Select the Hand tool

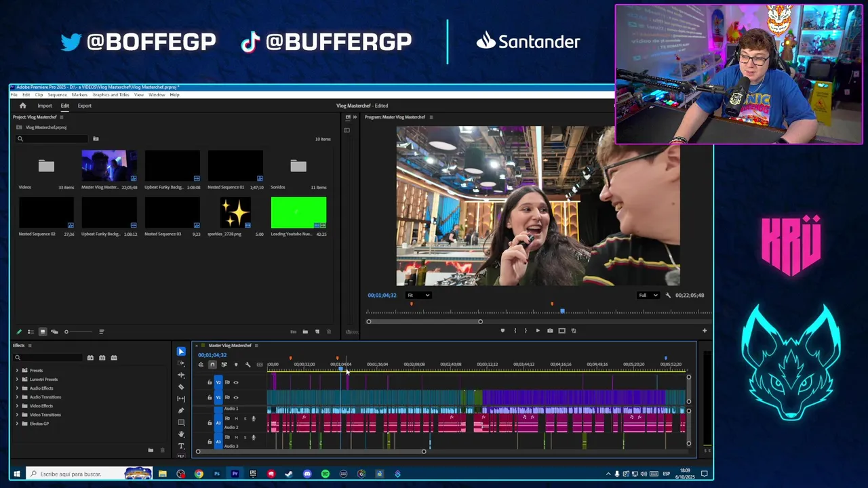181,434
